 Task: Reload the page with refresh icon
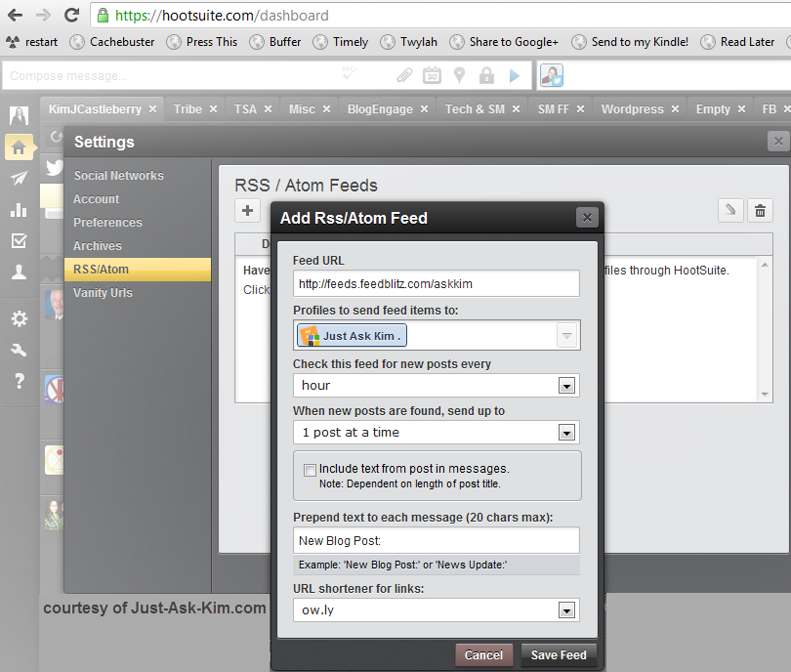71,15
